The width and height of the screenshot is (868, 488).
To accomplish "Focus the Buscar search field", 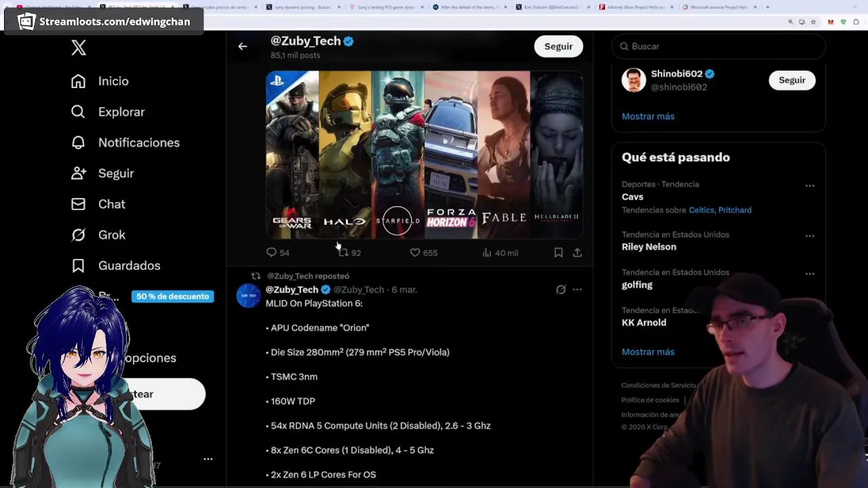I will tap(719, 46).
